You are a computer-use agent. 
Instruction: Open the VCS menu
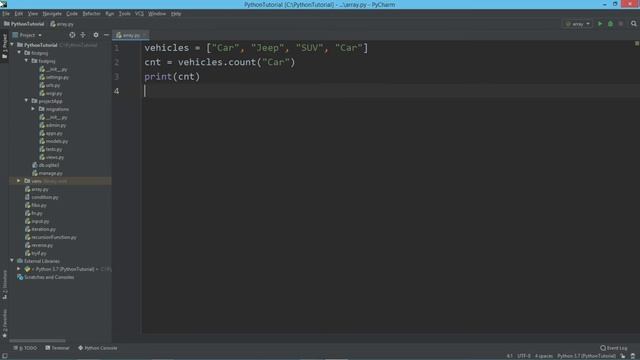(x=139, y=14)
